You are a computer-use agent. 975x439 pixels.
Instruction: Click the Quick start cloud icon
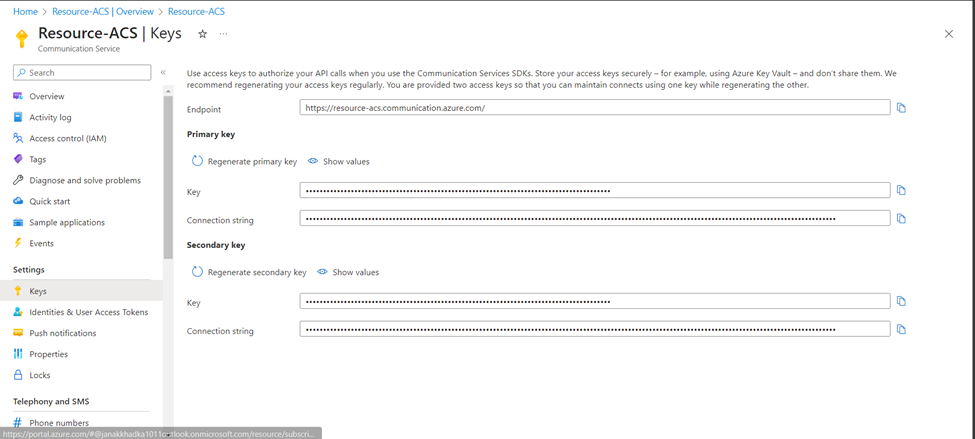point(18,201)
